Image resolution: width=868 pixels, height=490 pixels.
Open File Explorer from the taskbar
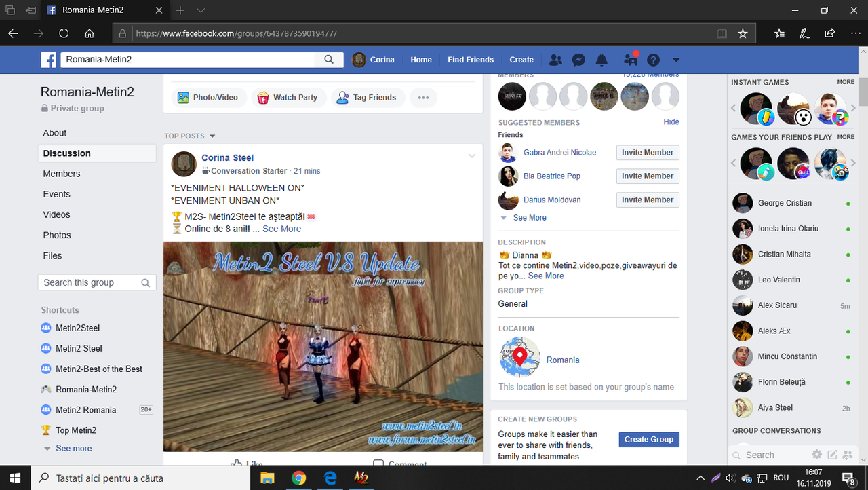[267, 478]
